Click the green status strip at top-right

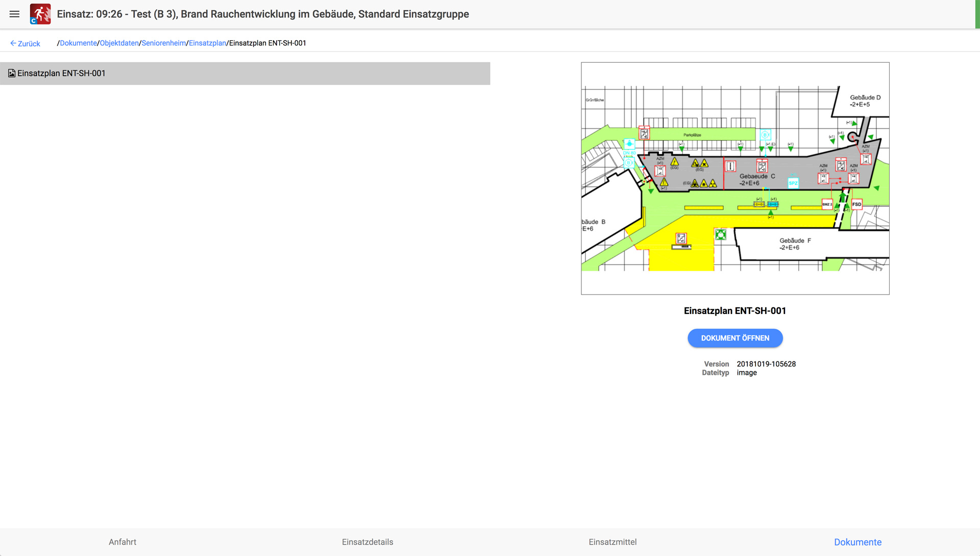977,14
